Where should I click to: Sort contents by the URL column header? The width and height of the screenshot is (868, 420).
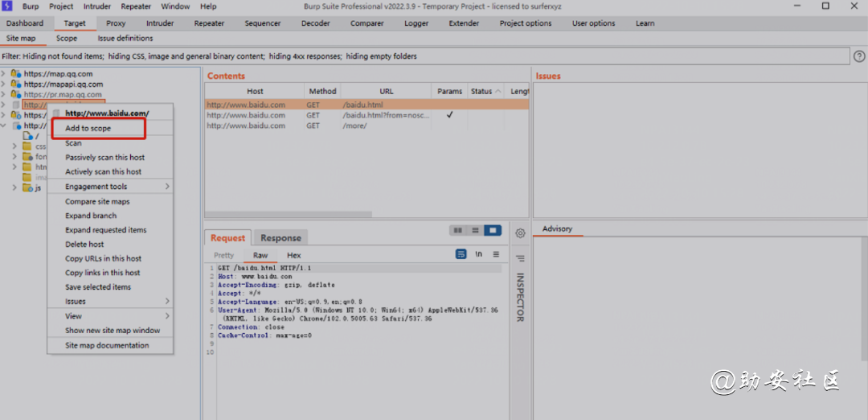[387, 92]
